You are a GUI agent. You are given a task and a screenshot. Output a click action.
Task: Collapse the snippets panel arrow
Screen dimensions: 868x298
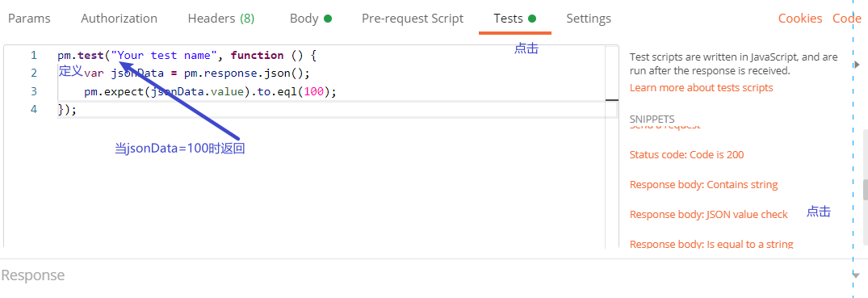tap(857, 65)
